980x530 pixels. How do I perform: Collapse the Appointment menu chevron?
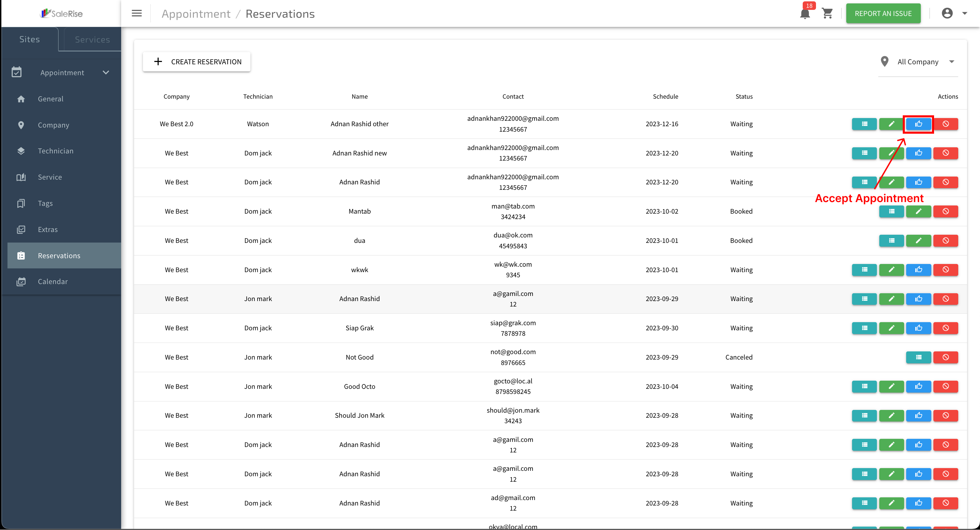tap(106, 72)
